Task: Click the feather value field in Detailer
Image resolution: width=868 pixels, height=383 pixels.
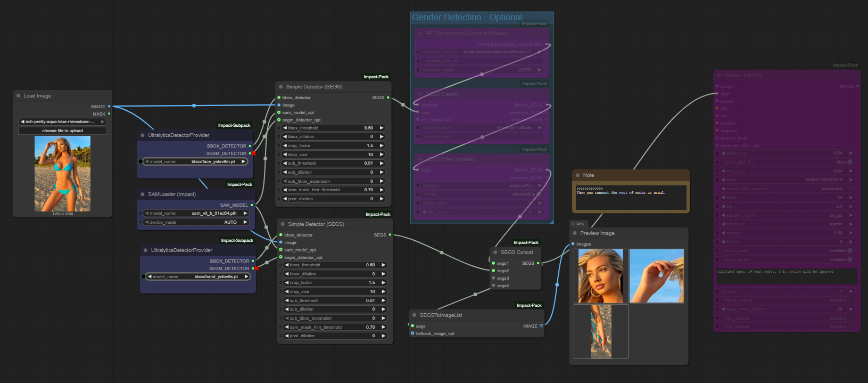Action: tap(787, 242)
